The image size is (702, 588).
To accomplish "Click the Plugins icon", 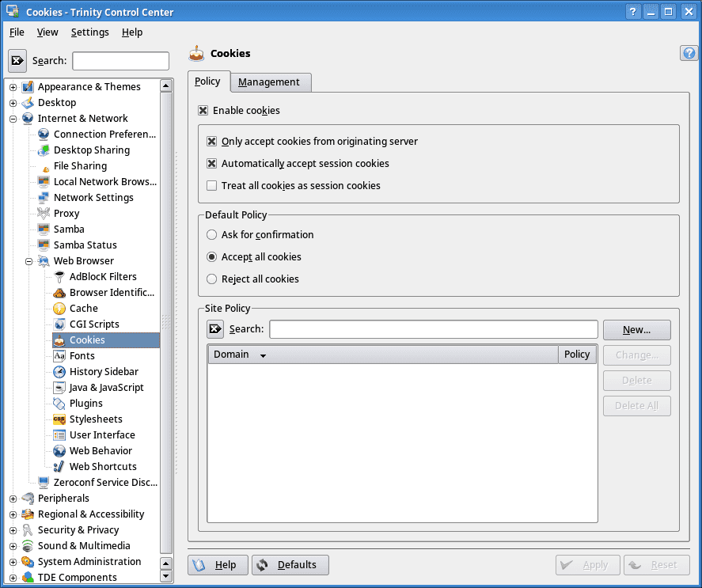I will 59,403.
